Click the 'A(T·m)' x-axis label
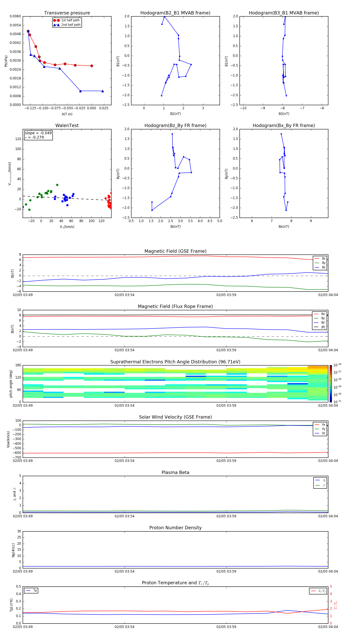The height and width of the screenshot is (644, 351). point(67,114)
